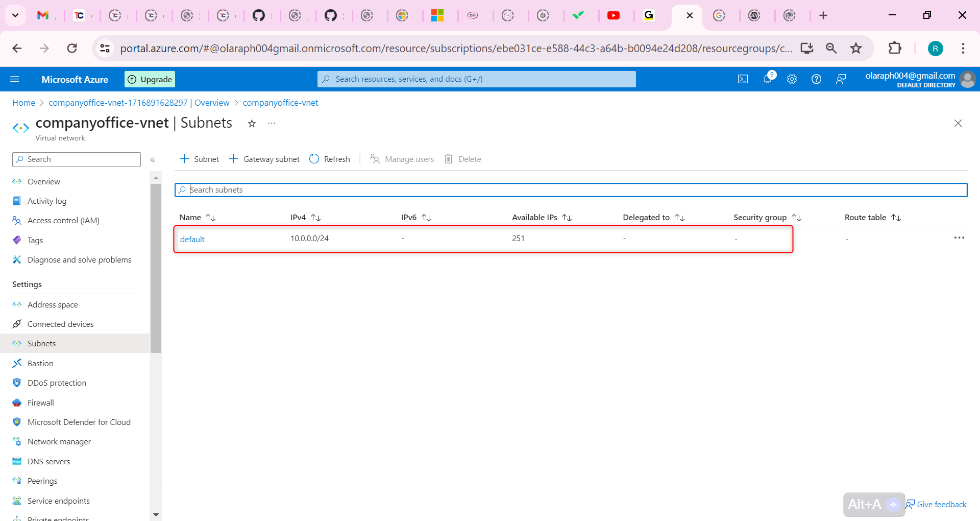Open Diagnose and solve problems
Screen dimensions: 980x521
(x=79, y=259)
